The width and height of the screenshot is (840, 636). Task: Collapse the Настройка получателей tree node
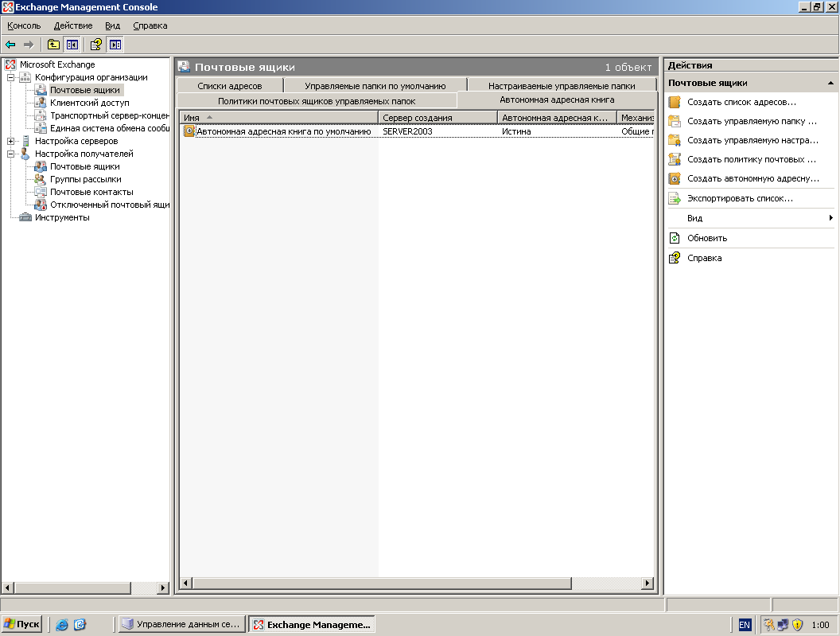(x=10, y=154)
